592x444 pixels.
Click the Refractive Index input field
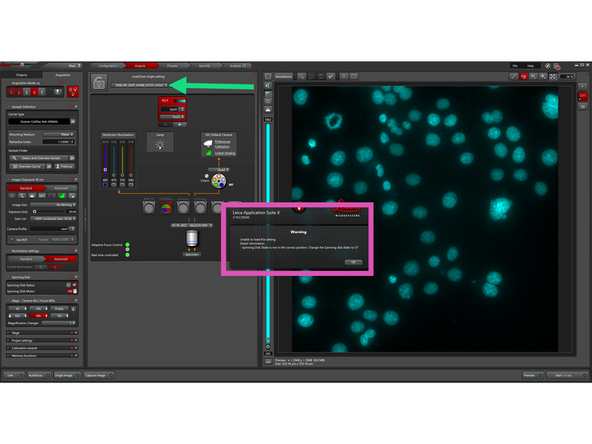coord(59,142)
